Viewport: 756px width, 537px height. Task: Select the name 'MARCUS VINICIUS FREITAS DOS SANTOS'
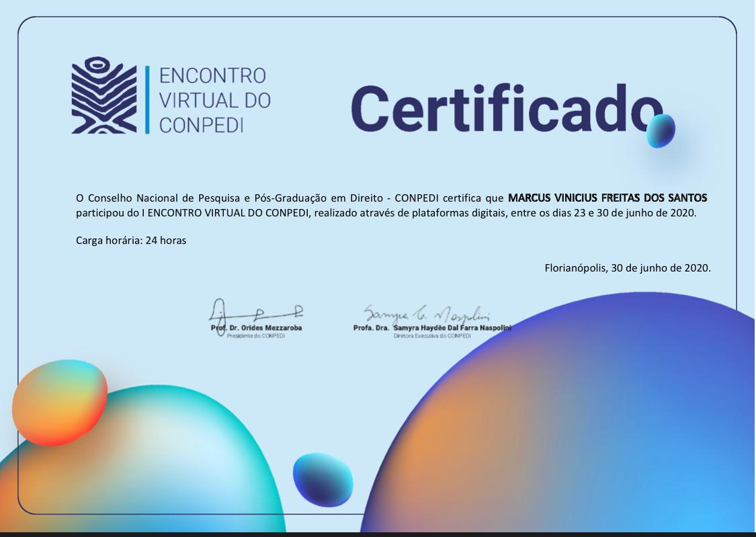click(607, 198)
